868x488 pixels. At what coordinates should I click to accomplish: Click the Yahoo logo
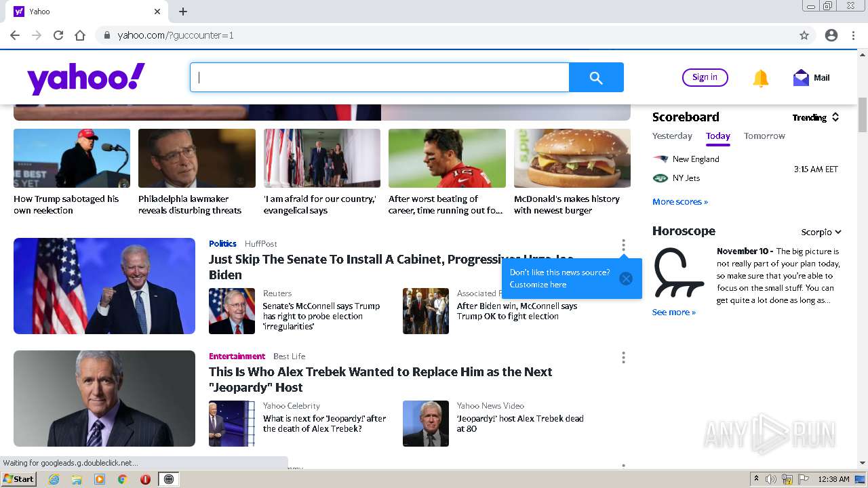86,79
